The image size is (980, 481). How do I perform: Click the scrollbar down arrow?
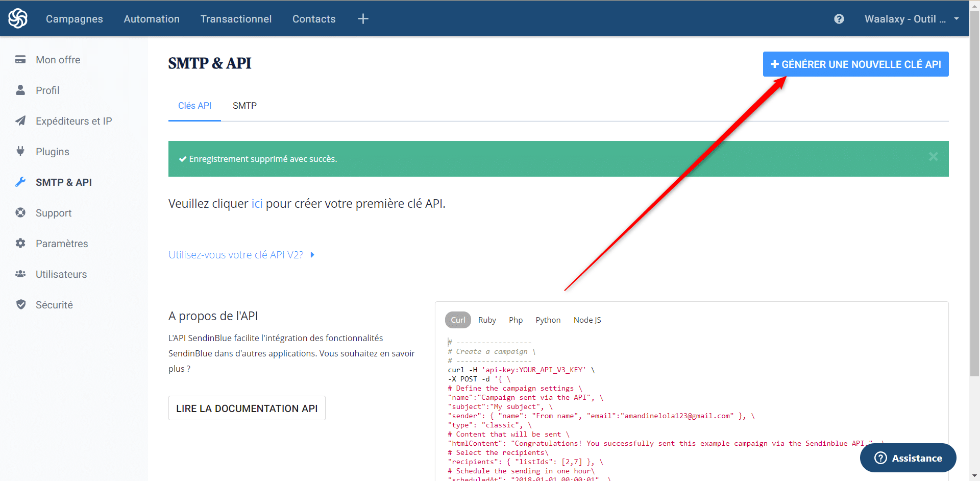[x=974, y=476]
